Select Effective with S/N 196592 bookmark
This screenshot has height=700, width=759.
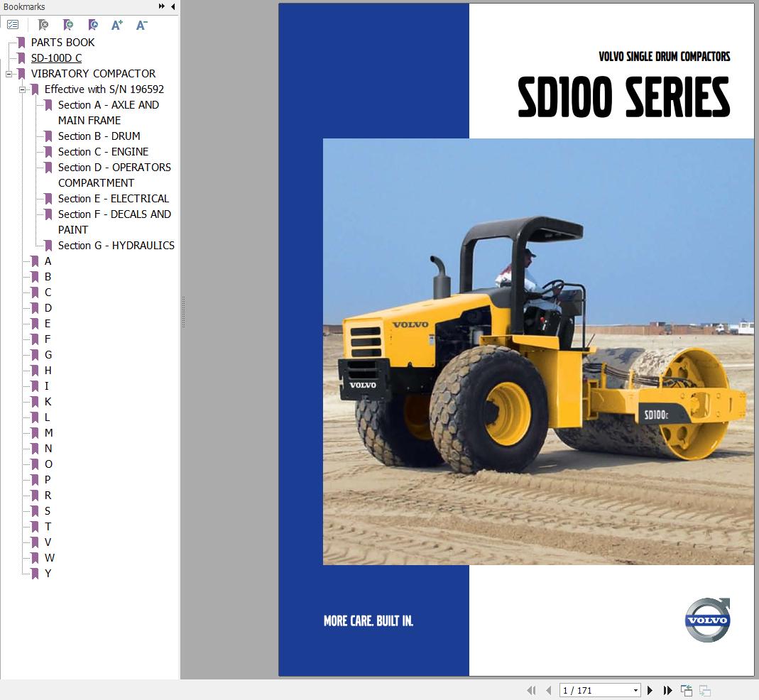[x=104, y=89]
